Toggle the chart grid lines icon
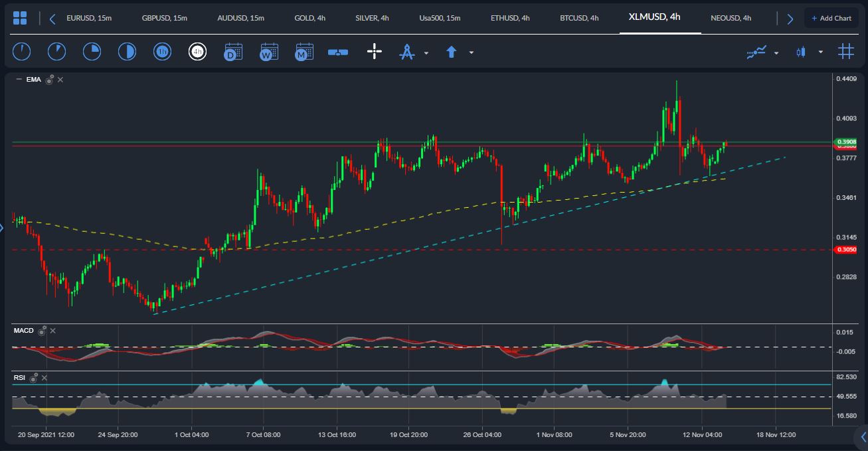 click(845, 51)
